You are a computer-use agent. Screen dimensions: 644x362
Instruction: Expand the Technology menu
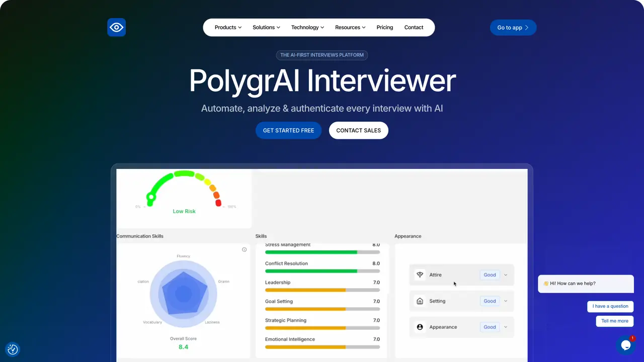pos(307,27)
